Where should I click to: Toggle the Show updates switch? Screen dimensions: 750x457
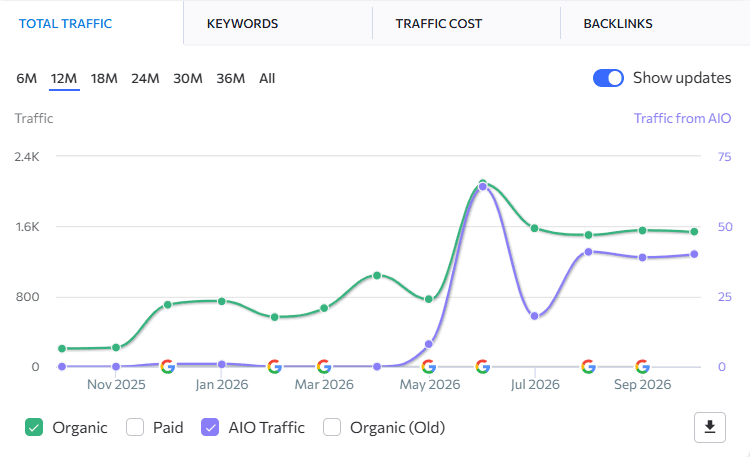[x=608, y=78]
